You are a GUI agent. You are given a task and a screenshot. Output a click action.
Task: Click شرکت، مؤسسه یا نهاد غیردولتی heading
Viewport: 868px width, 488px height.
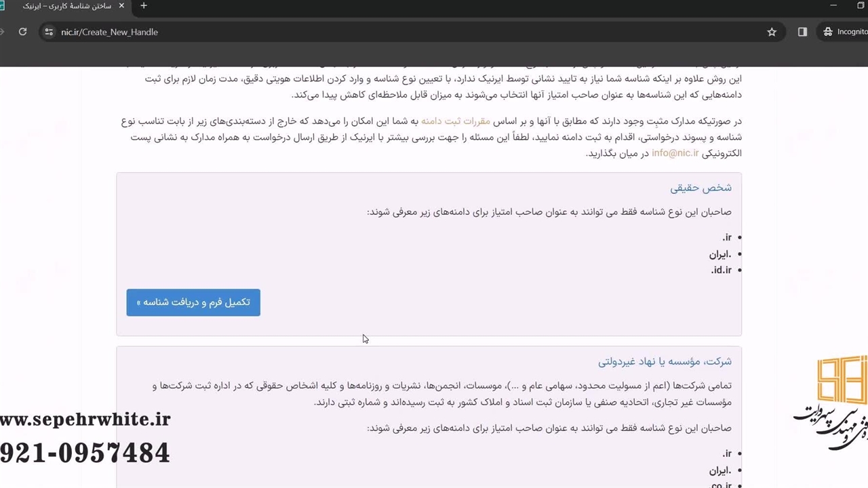click(x=665, y=362)
